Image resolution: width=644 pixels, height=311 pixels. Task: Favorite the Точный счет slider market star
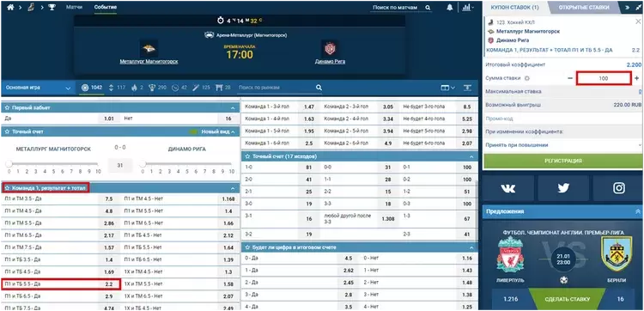pos(7,132)
